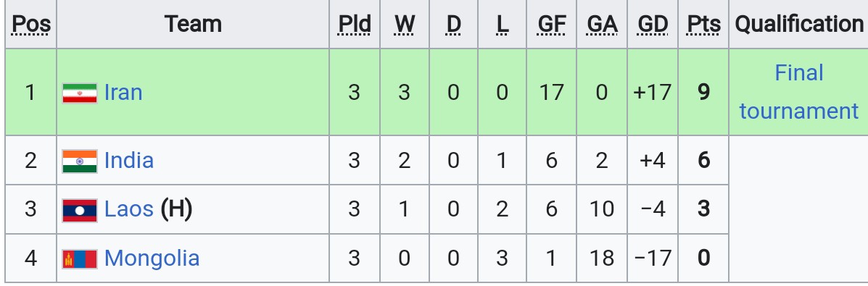The image size is (868, 286).
Task: Follow the Final tournament qualification link
Action: click(799, 92)
